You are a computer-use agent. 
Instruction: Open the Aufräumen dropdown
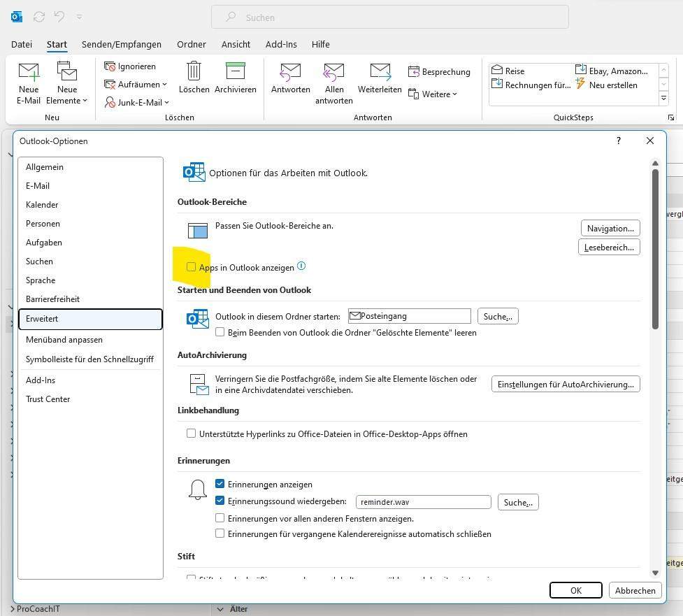point(136,84)
